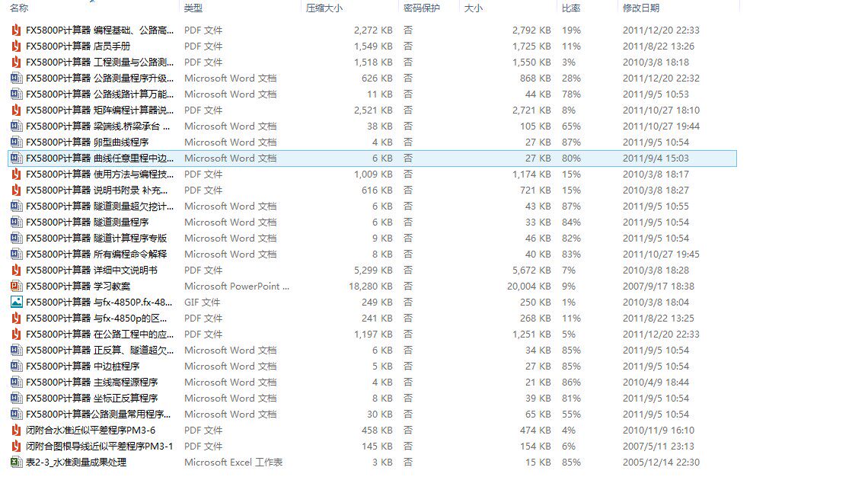Click the 密码保护 column header
868x477 pixels.
pyautogui.click(x=422, y=8)
